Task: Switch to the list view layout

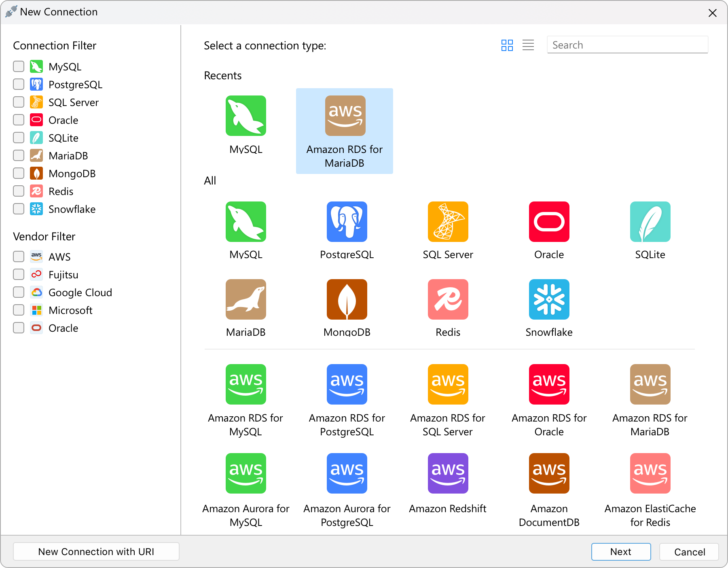Action: tap(528, 45)
